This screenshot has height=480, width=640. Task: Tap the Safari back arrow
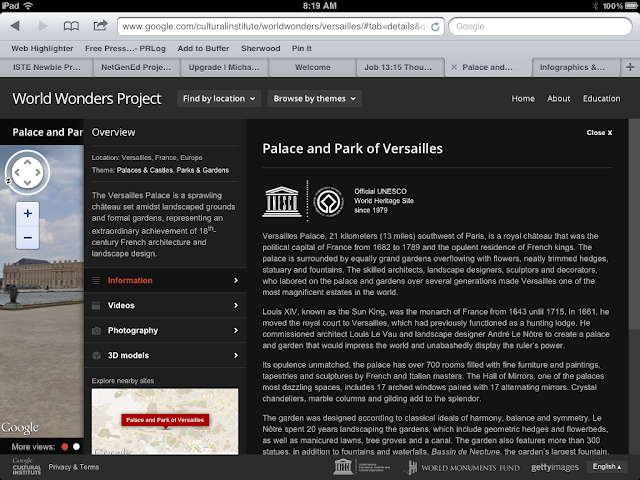click(15, 26)
